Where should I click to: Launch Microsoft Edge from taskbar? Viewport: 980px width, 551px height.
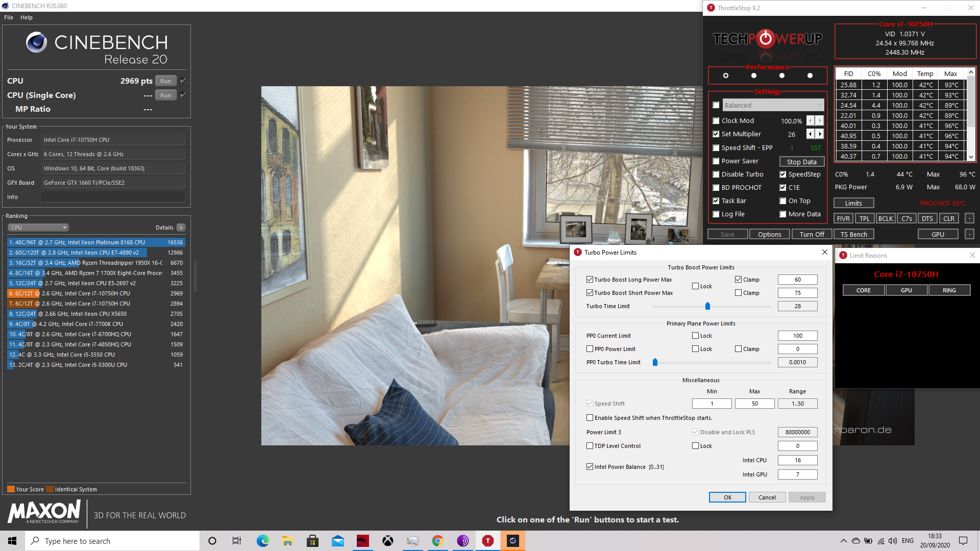tap(262, 541)
